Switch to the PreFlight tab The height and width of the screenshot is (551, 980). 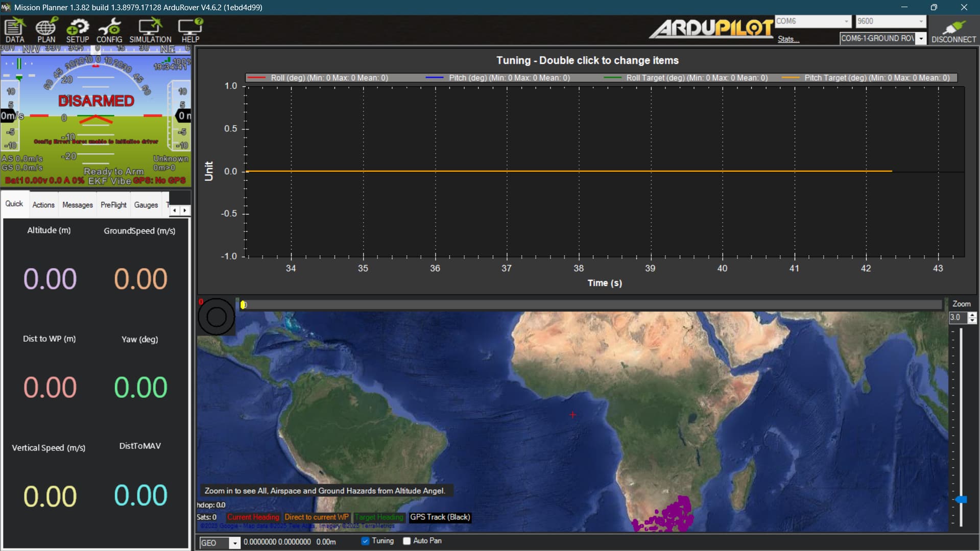(113, 205)
